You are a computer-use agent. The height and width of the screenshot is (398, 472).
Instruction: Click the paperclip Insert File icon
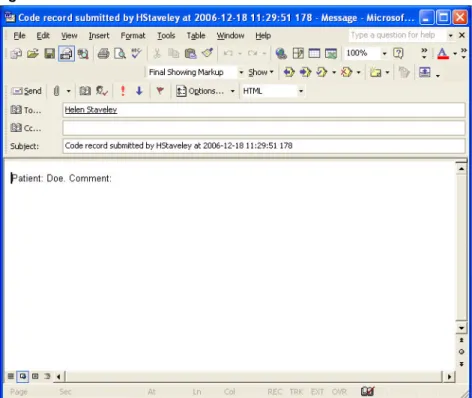[56, 91]
